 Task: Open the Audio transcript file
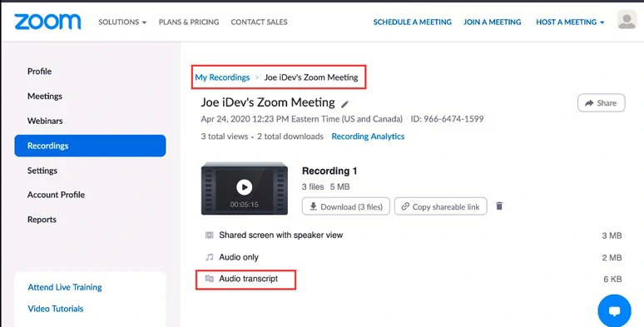(249, 279)
